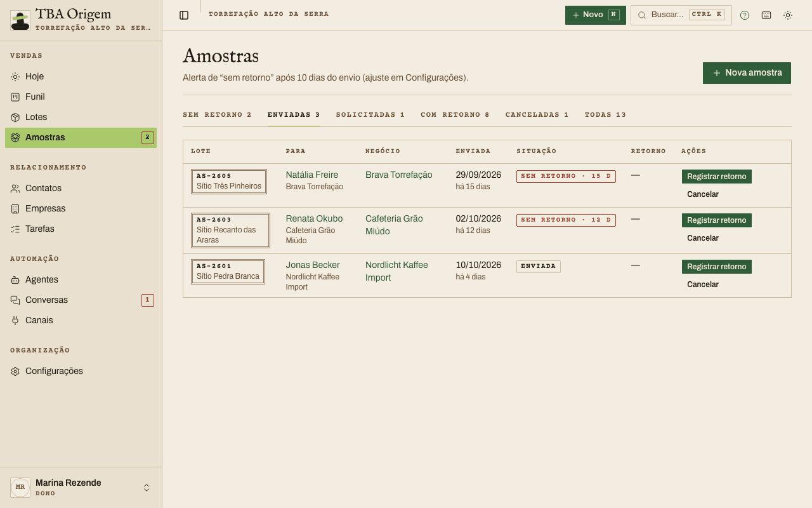
Task: Open Hoje in the sidebar
Action: 81,76
